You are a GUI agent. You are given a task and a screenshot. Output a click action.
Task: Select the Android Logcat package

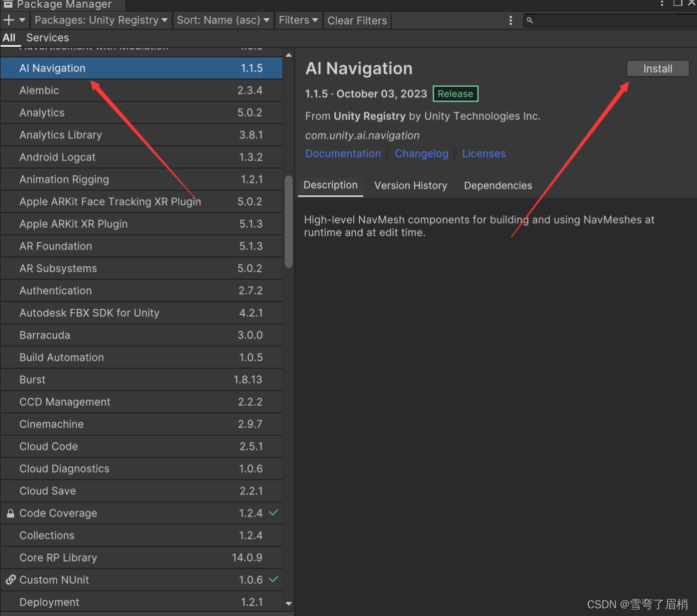coord(141,157)
